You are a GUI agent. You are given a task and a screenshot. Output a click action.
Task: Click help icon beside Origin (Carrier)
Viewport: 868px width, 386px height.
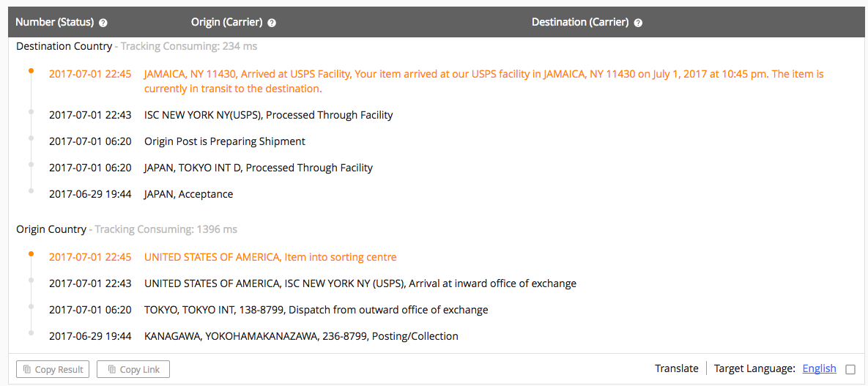[x=272, y=23]
